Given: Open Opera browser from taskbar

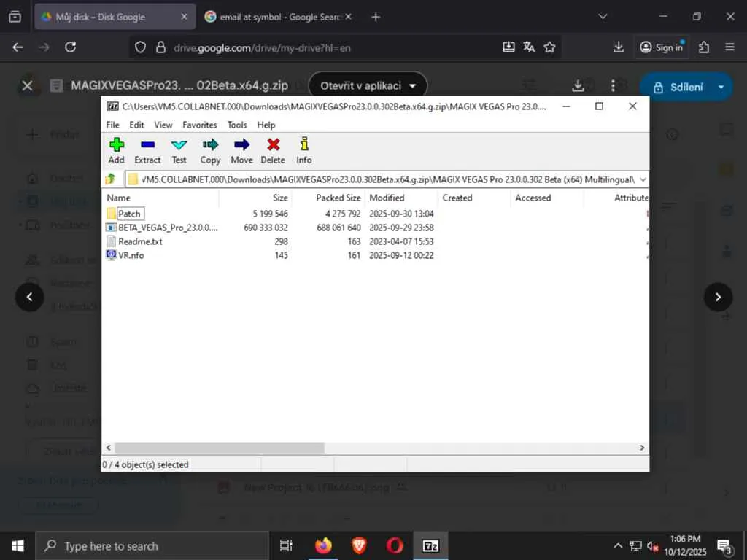Looking at the screenshot, I should (395, 545).
